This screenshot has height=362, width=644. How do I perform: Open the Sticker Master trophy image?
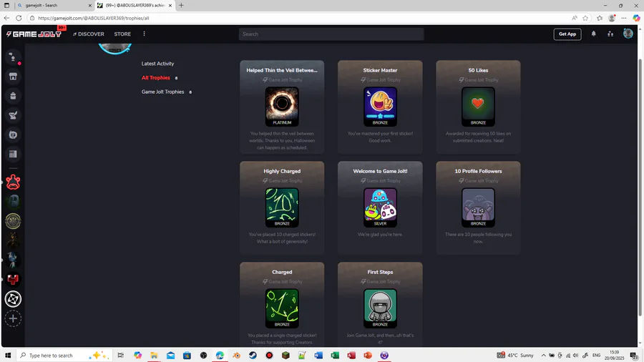[380, 107]
